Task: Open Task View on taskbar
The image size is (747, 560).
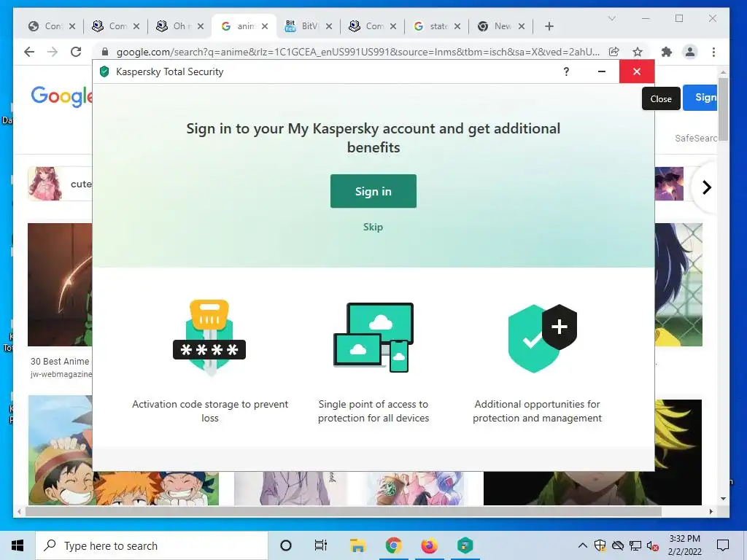Action: 321,545
